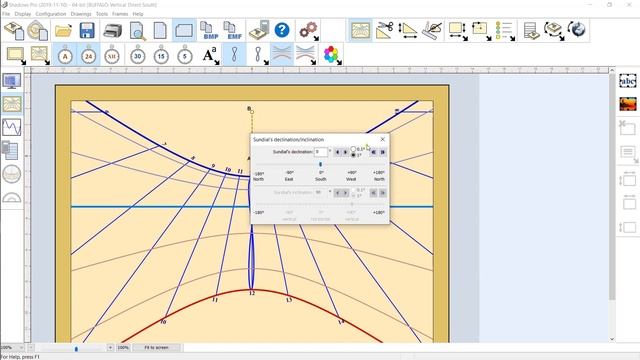Click the triangle dimensions icon
Image resolution: width=640 pixels, height=360 pixels.
(x=408, y=30)
